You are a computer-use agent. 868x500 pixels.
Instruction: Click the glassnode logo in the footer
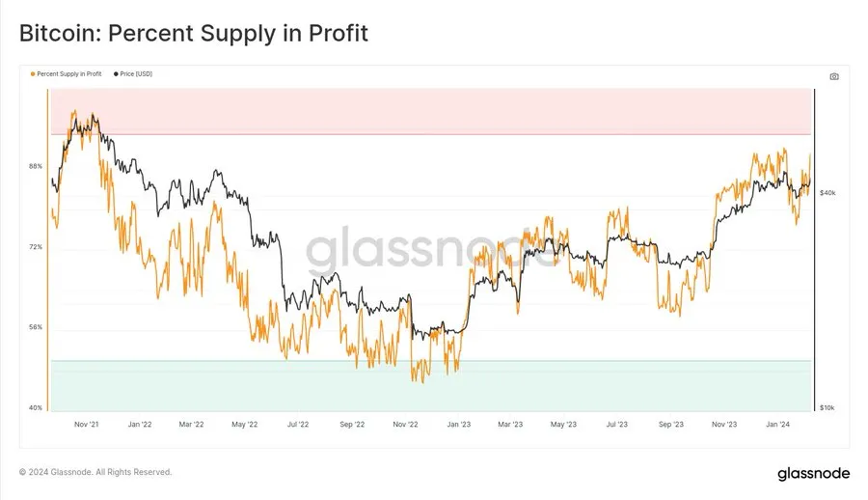pos(812,473)
